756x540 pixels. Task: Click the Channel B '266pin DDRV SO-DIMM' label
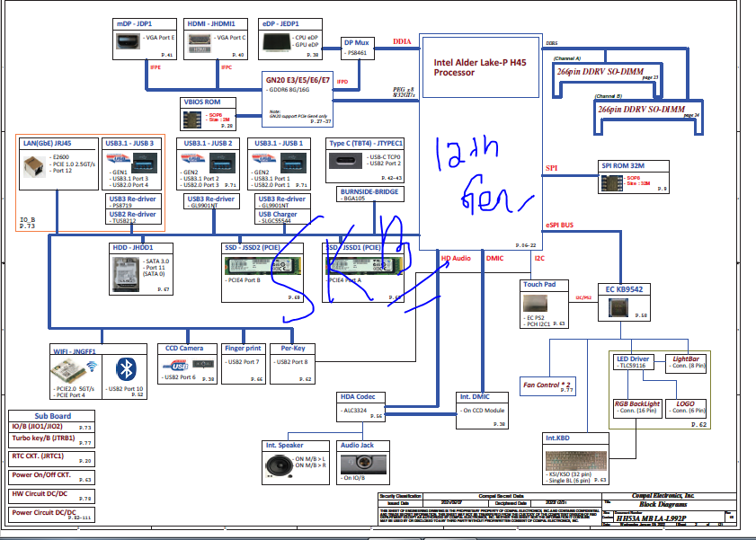pos(641,110)
